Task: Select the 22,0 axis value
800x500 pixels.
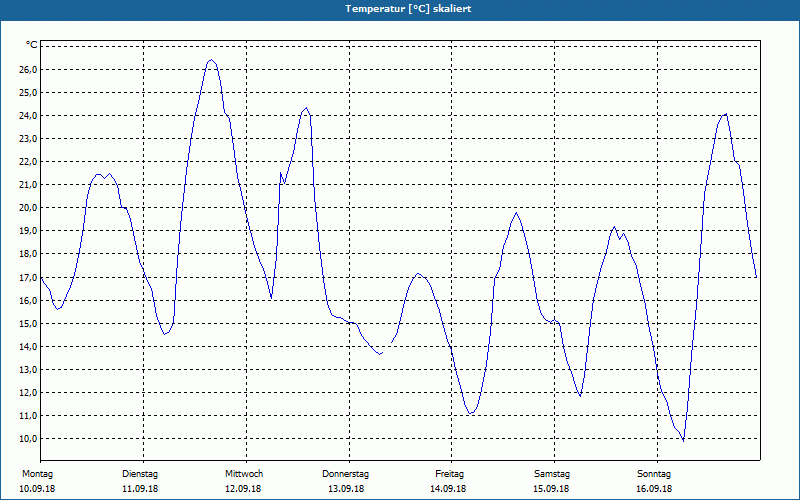Action: pos(28,162)
